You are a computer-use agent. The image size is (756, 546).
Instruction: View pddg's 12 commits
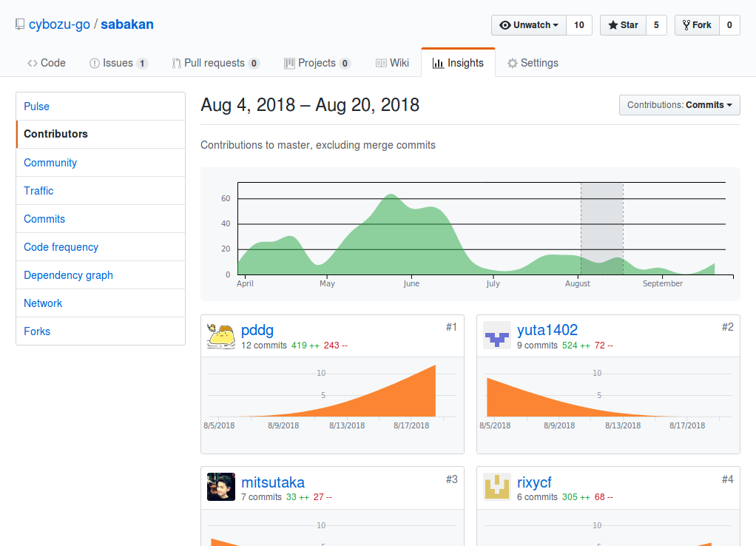[264, 346]
